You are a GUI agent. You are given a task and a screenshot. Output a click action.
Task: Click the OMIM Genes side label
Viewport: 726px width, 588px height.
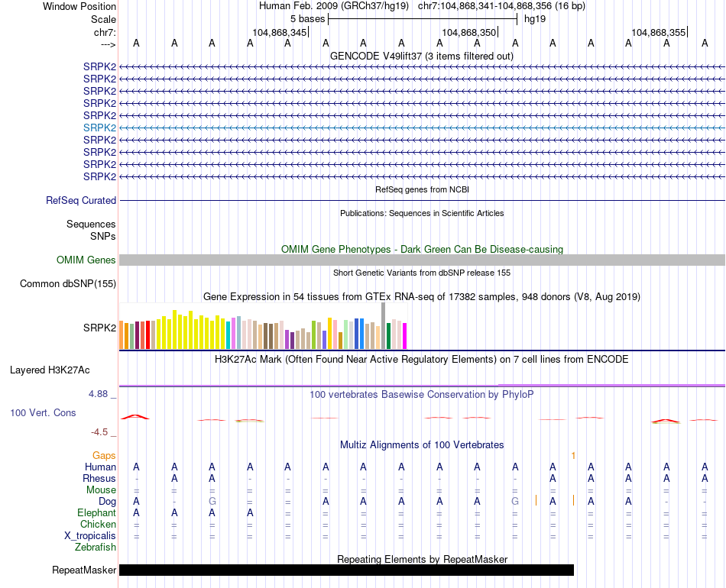click(86, 260)
